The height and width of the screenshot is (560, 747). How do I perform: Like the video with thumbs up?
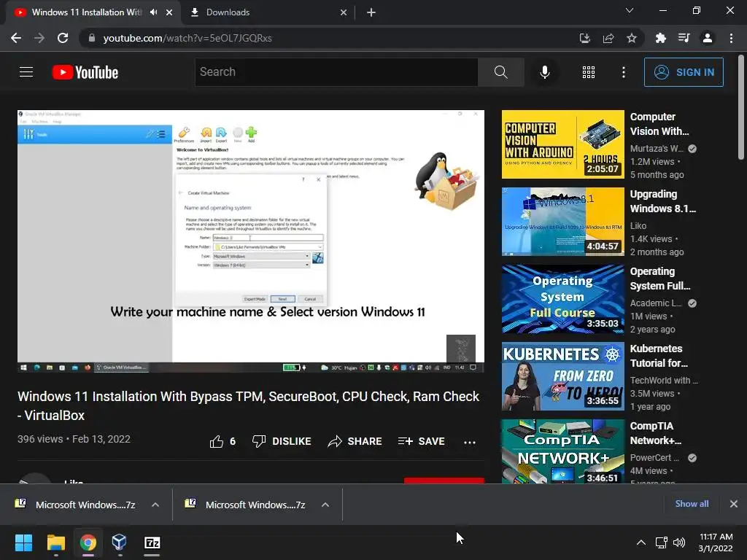[222, 441]
